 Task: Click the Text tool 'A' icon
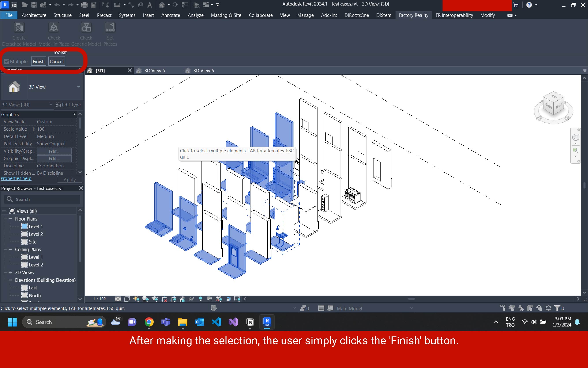[x=150, y=5]
